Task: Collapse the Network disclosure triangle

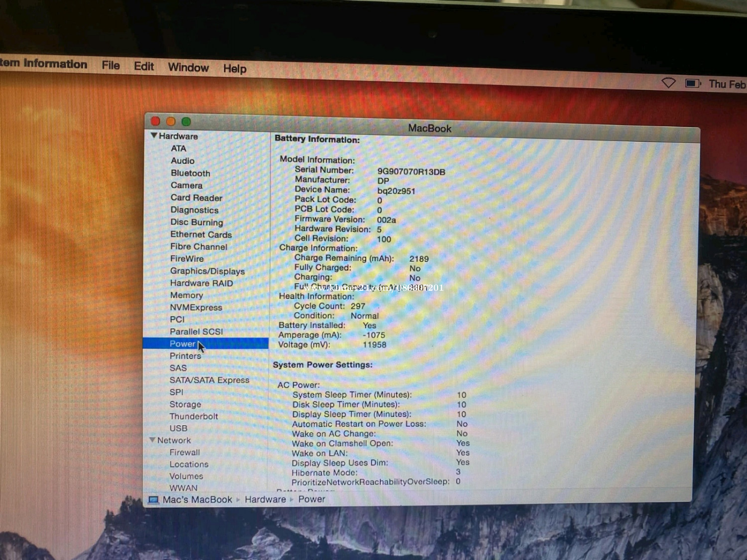Action: 152,440
